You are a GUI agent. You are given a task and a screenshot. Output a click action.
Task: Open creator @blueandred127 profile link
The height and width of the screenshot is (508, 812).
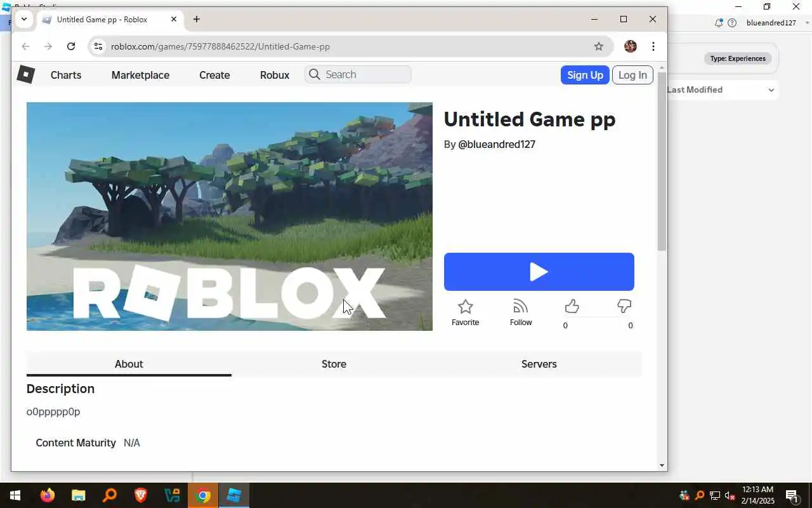point(497,144)
